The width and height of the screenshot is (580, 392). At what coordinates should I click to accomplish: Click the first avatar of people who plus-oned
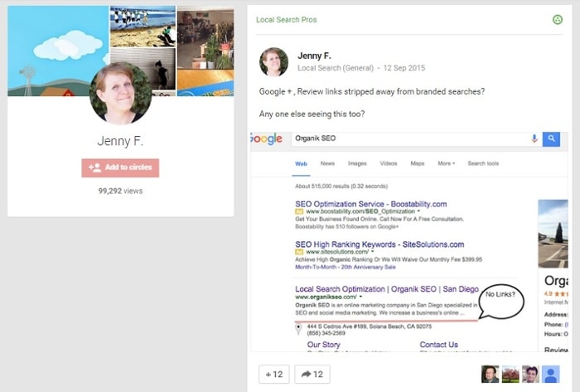point(490,375)
